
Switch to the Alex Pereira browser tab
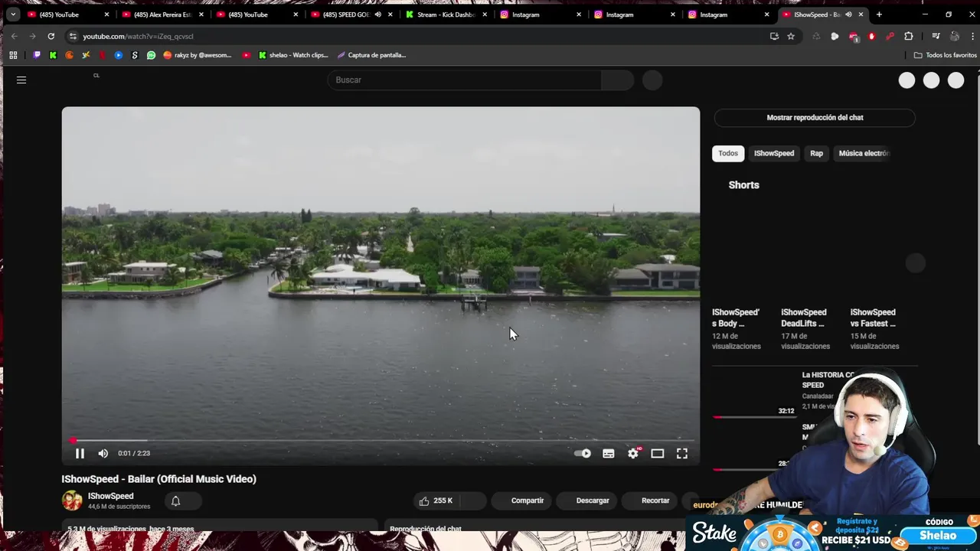(162, 15)
